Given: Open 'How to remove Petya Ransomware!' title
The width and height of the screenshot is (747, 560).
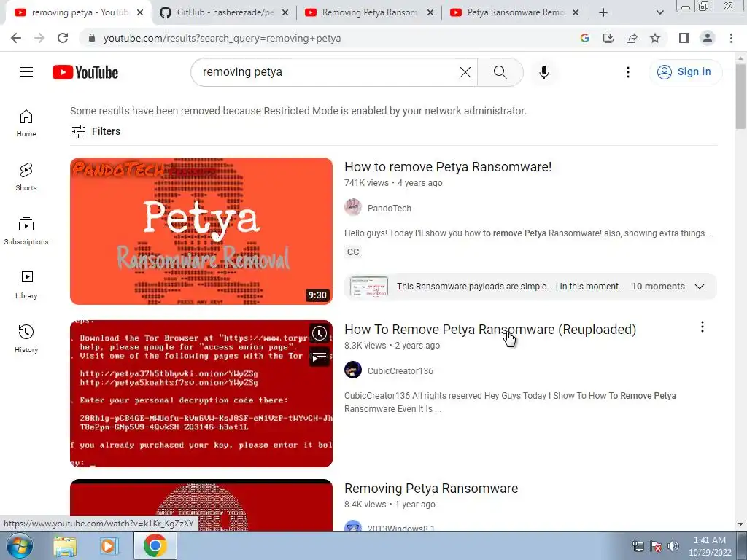Looking at the screenshot, I should 448,167.
